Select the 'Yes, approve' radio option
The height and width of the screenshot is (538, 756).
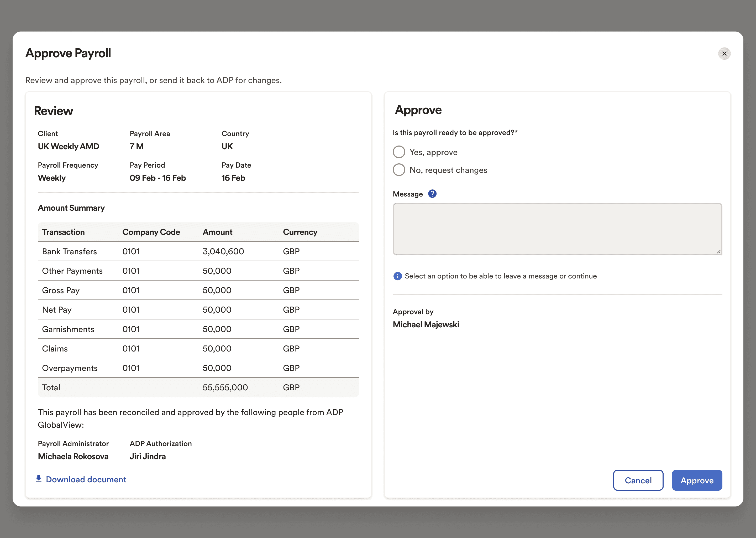pyautogui.click(x=399, y=152)
